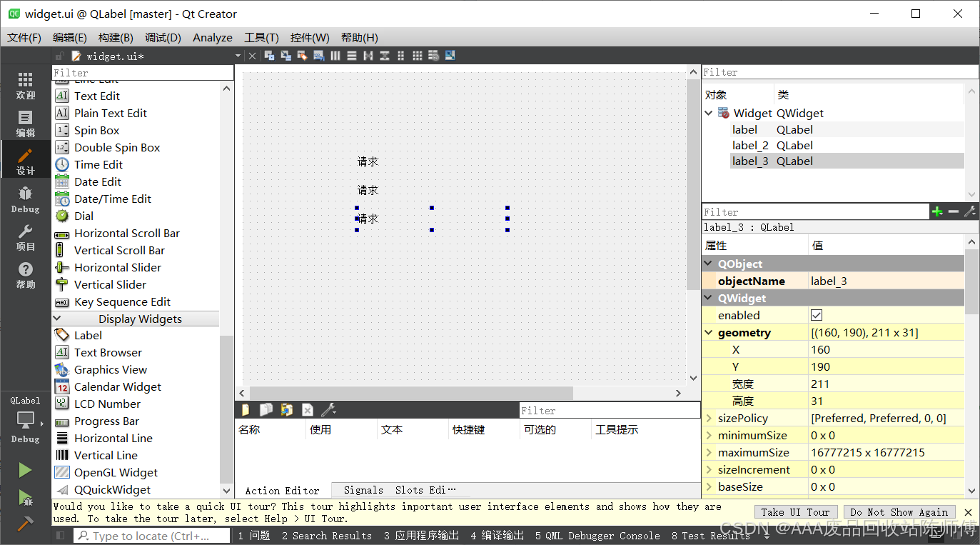Apply vertical layout from toolbar
The image size is (980, 545).
click(x=352, y=56)
